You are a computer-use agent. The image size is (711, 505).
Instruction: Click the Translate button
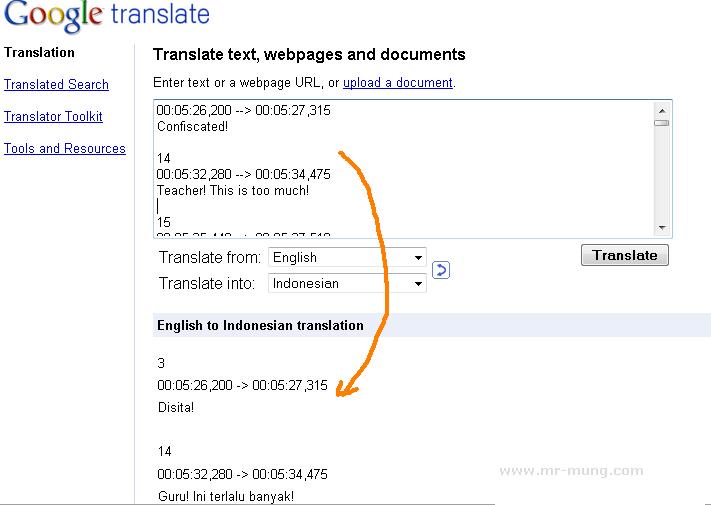[x=624, y=255]
